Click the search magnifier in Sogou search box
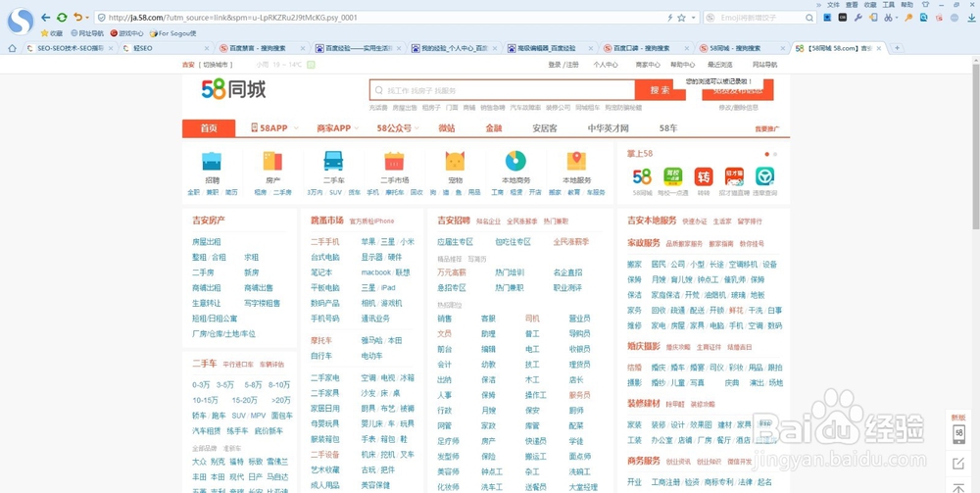The image size is (980, 493). pos(810,18)
